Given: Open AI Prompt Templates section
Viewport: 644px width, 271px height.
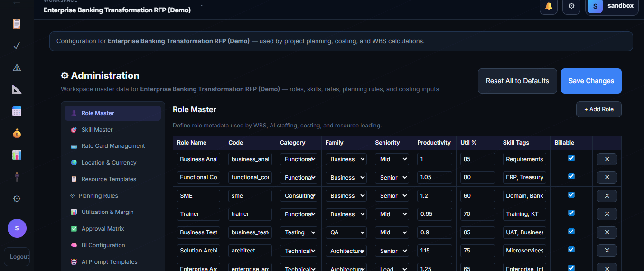Looking at the screenshot, I should click(x=113, y=262).
